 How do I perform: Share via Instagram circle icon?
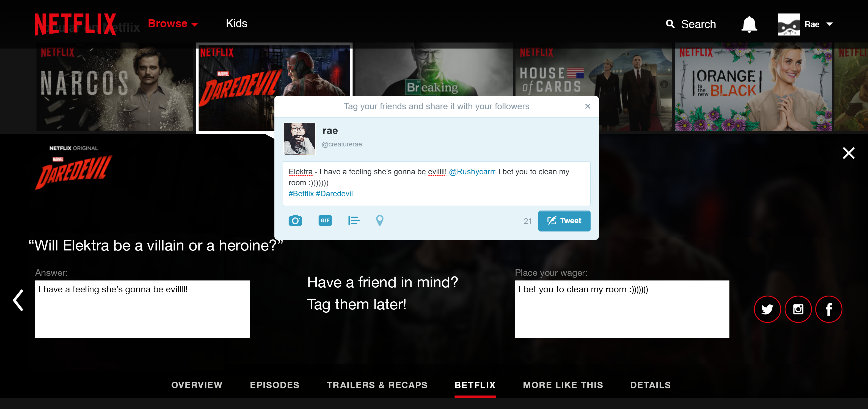tap(798, 309)
